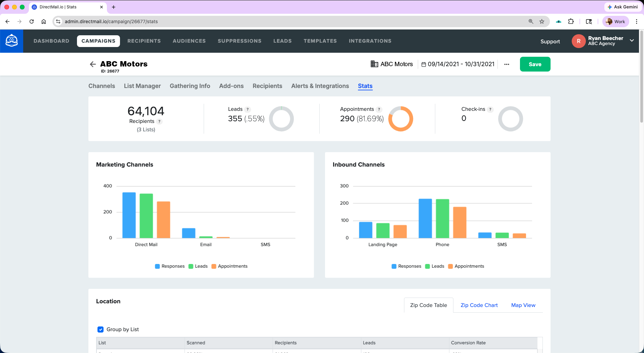Open the Templates section in the navigation
Screen dimensions: 644x353
click(320, 41)
